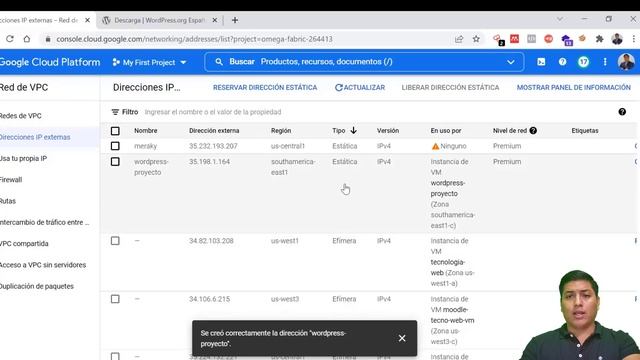Open the Chrome profile avatar in the toolbar
Image resolution: width=640 pixels, height=360 pixels.
pyautogui.click(x=617, y=39)
